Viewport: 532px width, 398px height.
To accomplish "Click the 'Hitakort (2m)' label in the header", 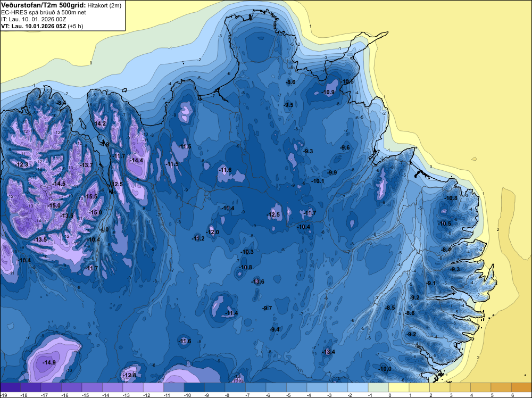I will [x=104, y=5].
